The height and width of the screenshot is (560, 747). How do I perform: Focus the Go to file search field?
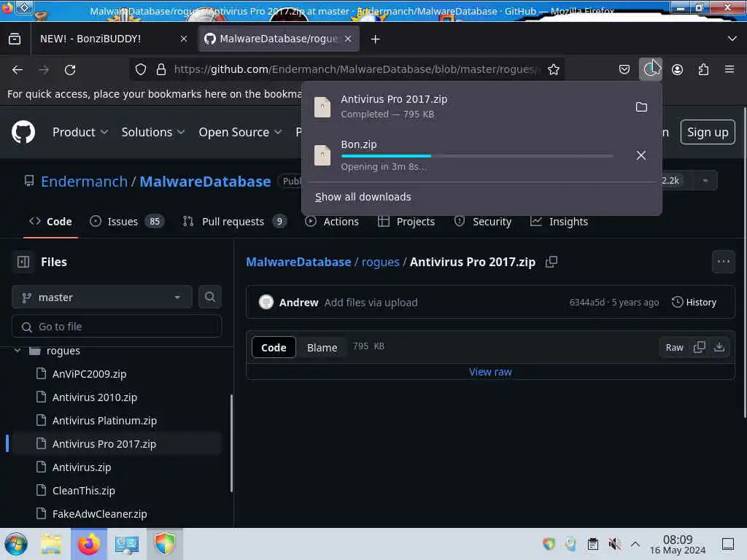click(117, 327)
